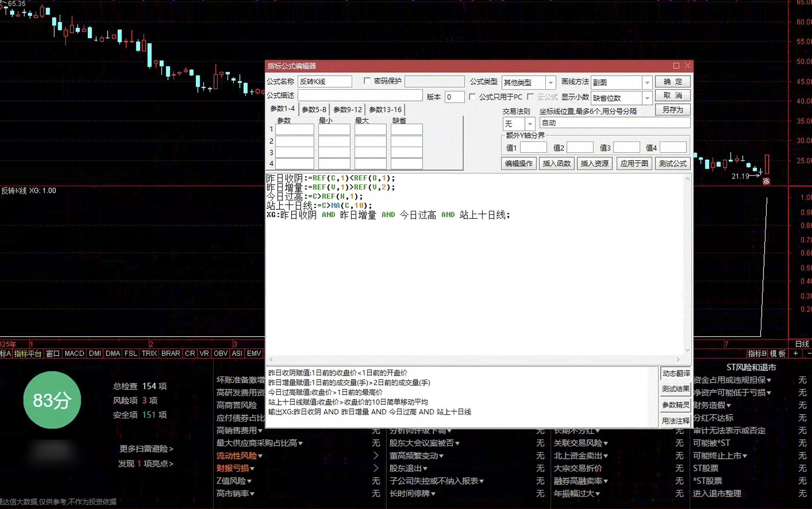Click 值1 input field
The width and height of the screenshot is (812, 509).
pos(533,148)
